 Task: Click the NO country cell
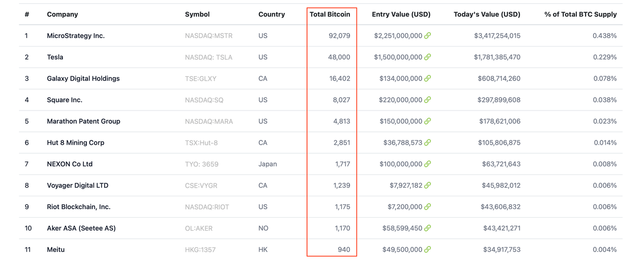click(263, 228)
